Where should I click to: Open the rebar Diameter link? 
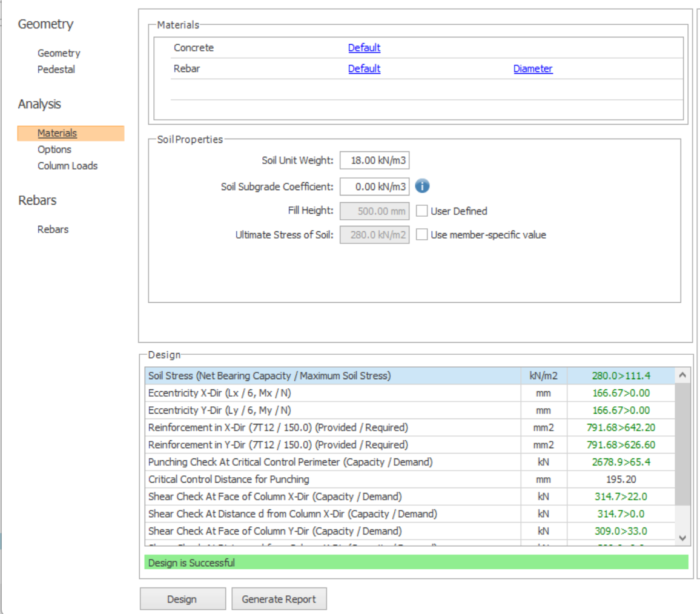(x=533, y=69)
